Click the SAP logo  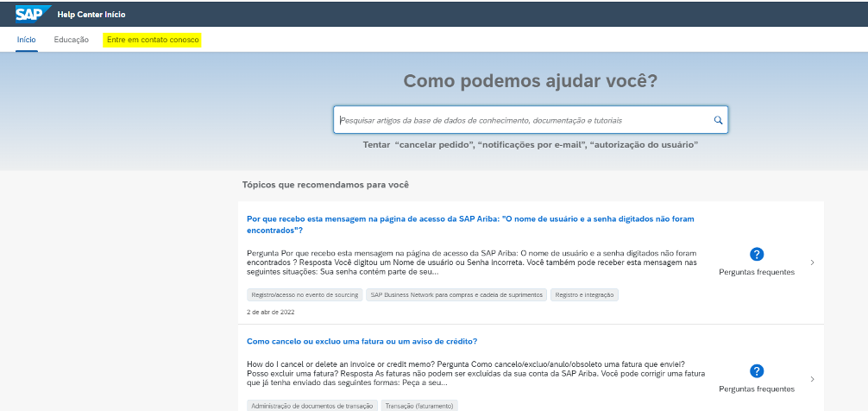(x=33, y=13)
